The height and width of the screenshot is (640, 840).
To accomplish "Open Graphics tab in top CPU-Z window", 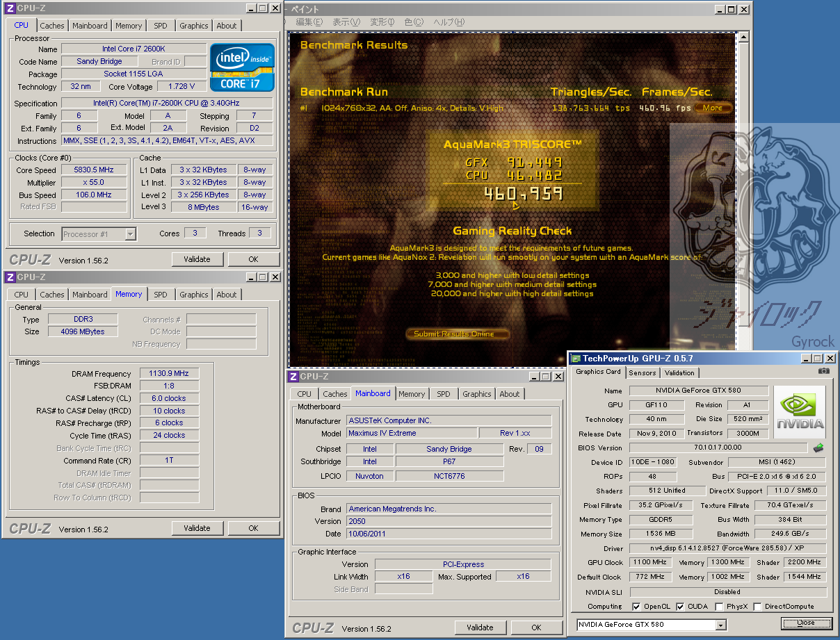I will pyautogui.click(x=194, y=26).
